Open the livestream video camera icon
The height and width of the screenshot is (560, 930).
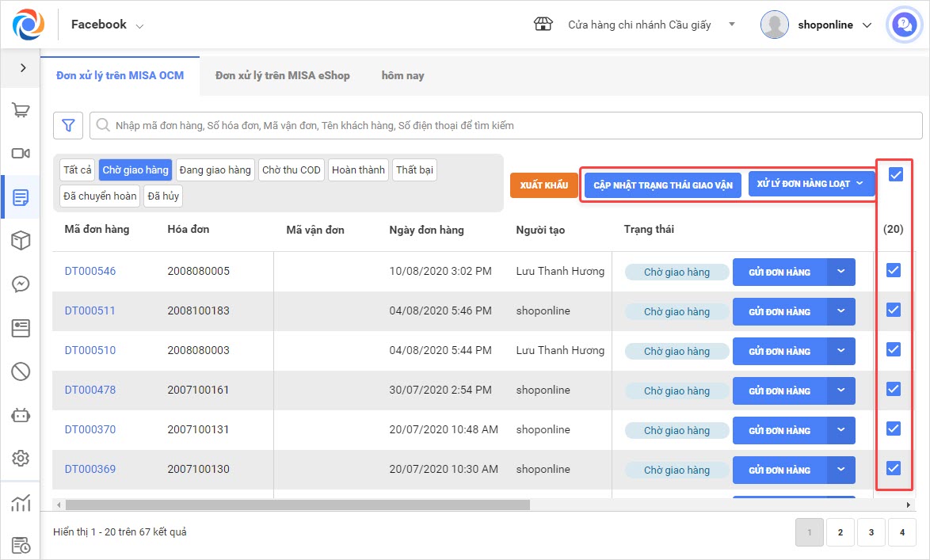pos(21,154)
